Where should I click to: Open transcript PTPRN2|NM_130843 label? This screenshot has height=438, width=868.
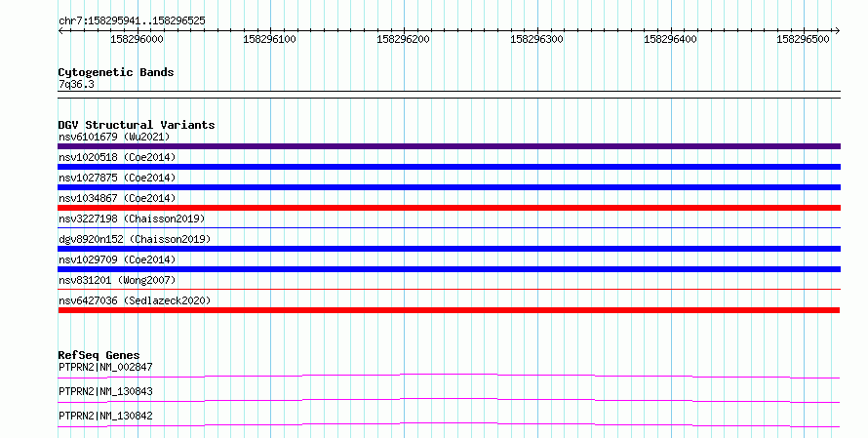(105, 391)
